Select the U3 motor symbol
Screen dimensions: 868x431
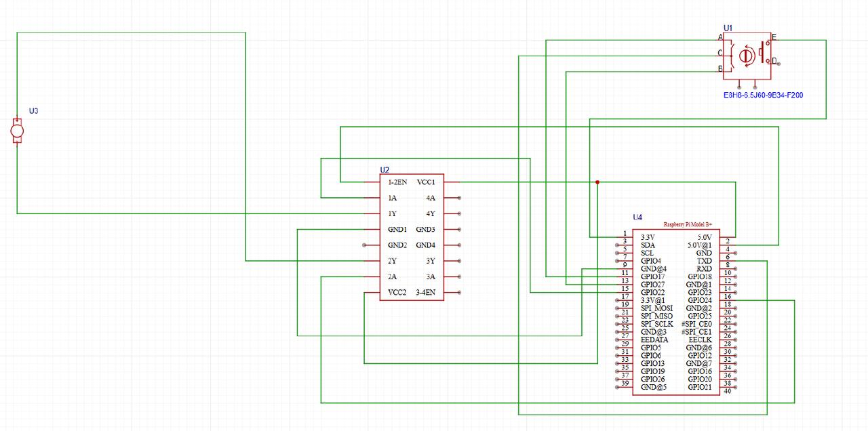click(17, 130)
